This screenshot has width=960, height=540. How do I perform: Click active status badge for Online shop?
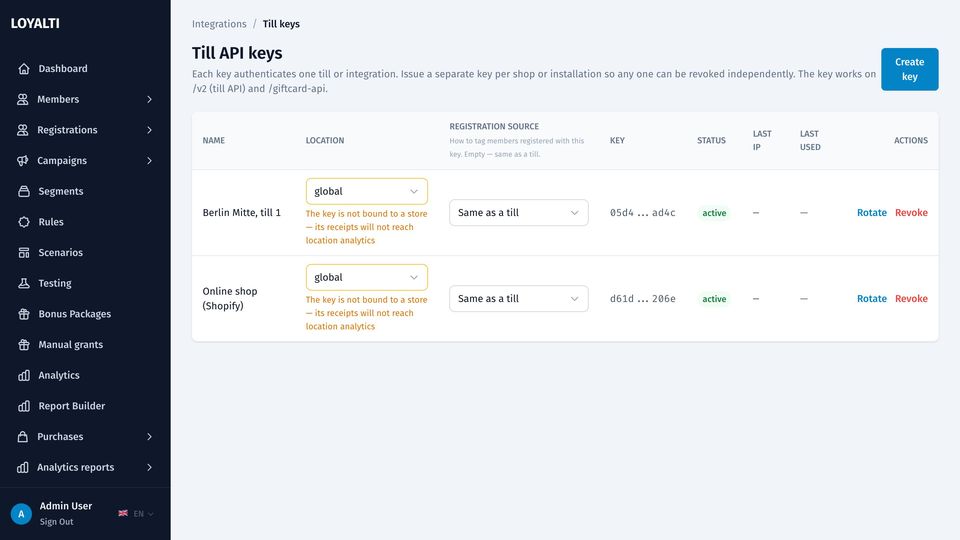(x=714, y=299)
